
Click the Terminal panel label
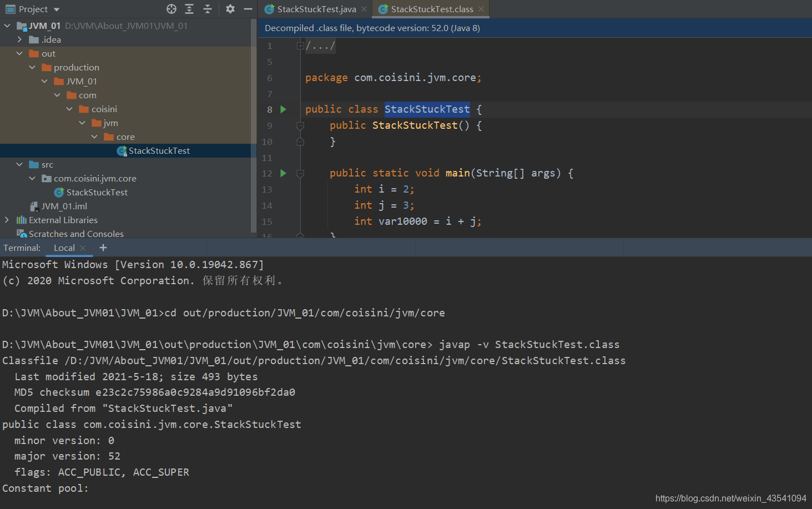point(22,248)
